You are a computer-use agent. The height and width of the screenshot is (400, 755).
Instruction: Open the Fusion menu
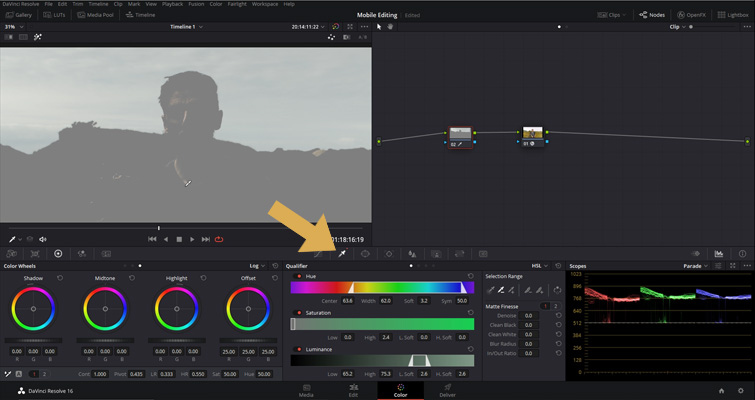click(x=196, y=4)
